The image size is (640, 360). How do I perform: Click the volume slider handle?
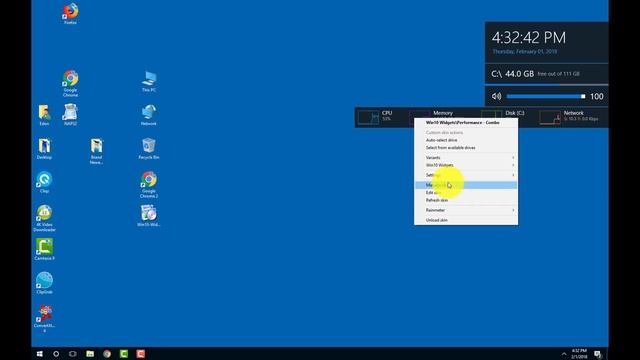click(x=583, y=96)
